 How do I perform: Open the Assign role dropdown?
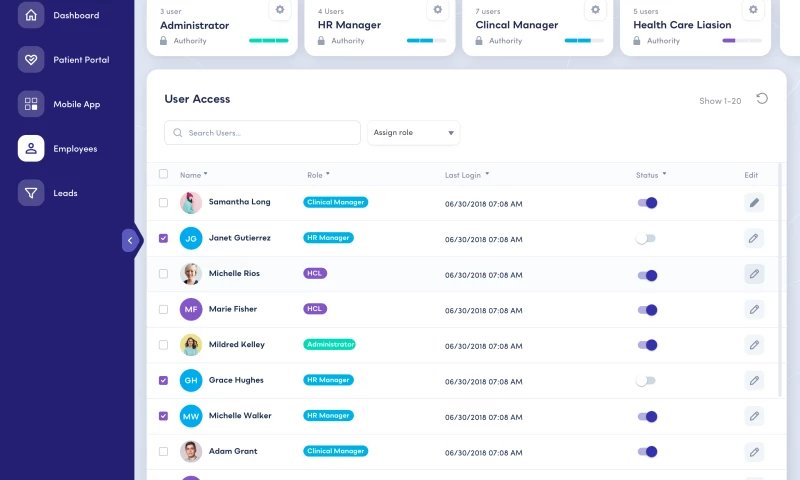coord(413,133)
